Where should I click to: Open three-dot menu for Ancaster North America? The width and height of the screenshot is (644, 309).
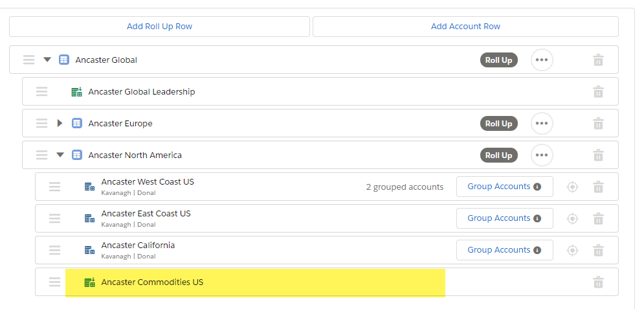point(542,155)
